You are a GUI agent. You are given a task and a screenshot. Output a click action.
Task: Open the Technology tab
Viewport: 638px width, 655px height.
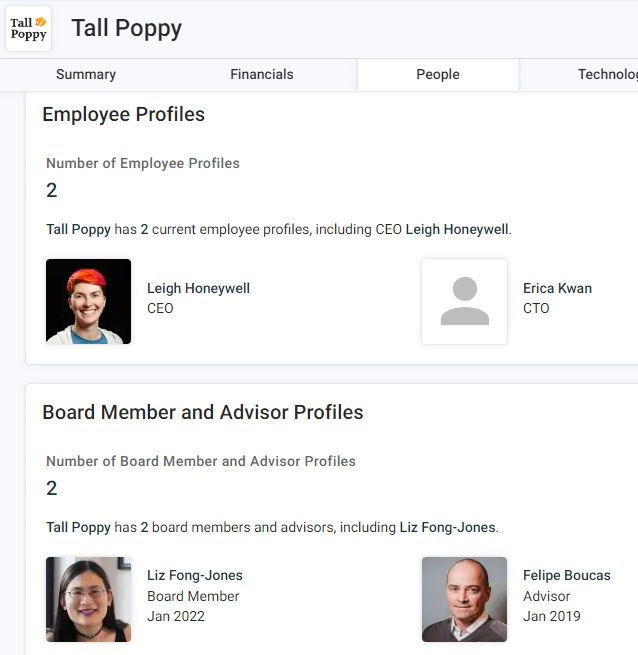click(x=607, y=74)
